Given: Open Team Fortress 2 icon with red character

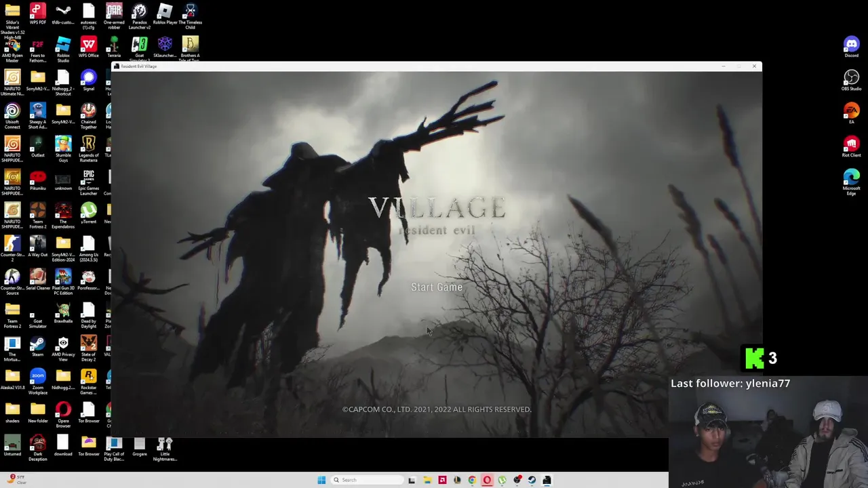Looking at the screenshot, I should [38, 216].
